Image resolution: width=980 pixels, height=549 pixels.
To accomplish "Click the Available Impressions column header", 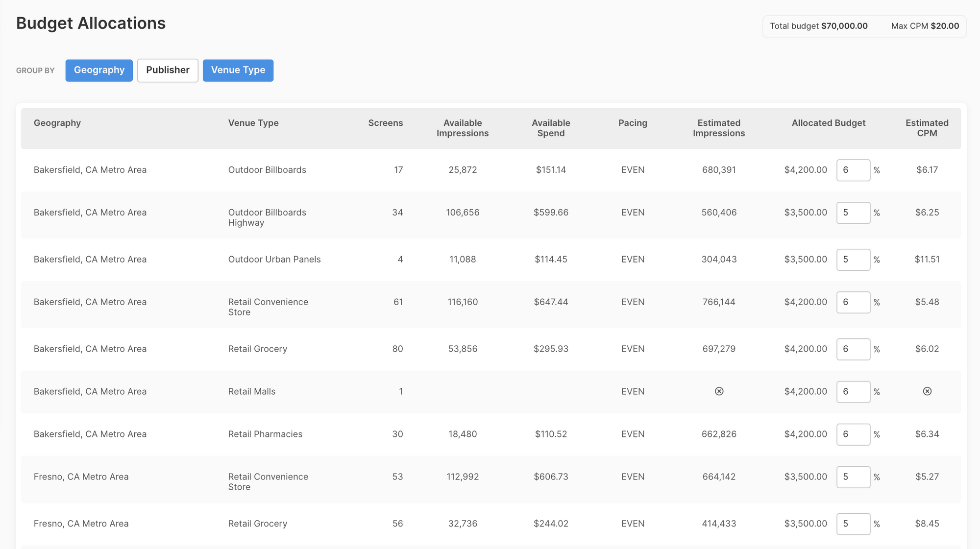I will 463,128.
